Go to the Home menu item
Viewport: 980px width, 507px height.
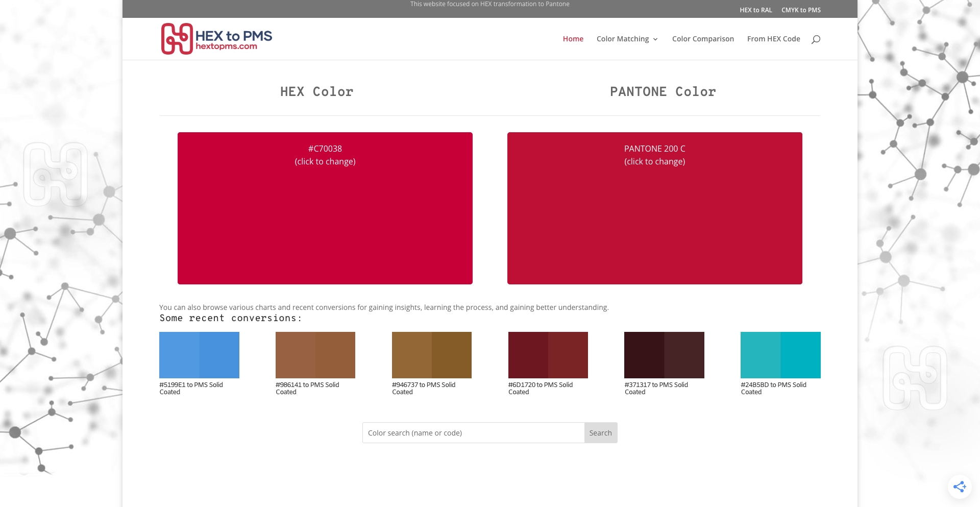(573, 39)
